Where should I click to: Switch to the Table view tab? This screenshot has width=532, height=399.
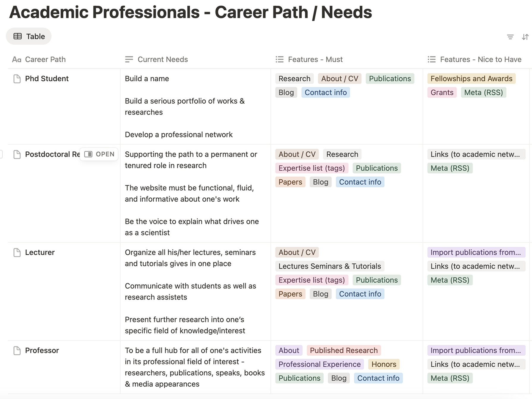[x=29, y=36]
